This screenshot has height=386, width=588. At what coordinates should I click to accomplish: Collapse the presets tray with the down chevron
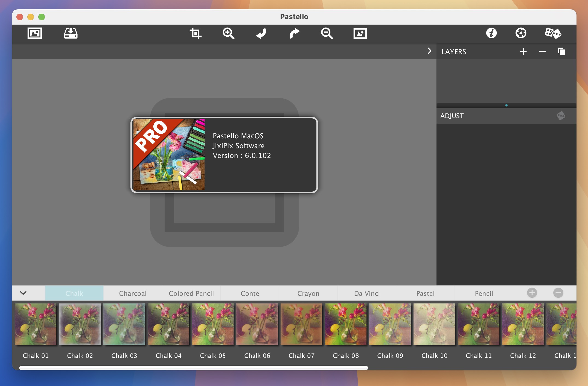point(23,293)
